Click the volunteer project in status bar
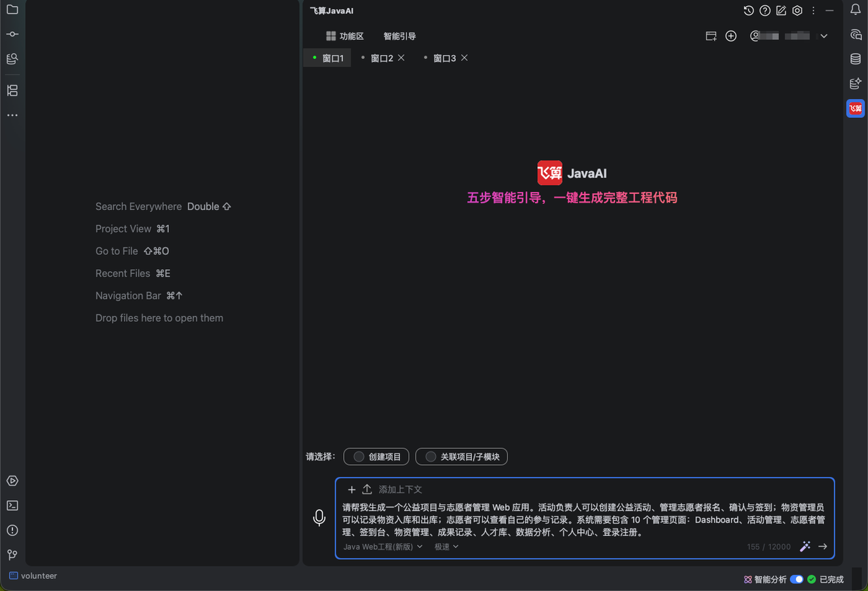 [33, 576]
